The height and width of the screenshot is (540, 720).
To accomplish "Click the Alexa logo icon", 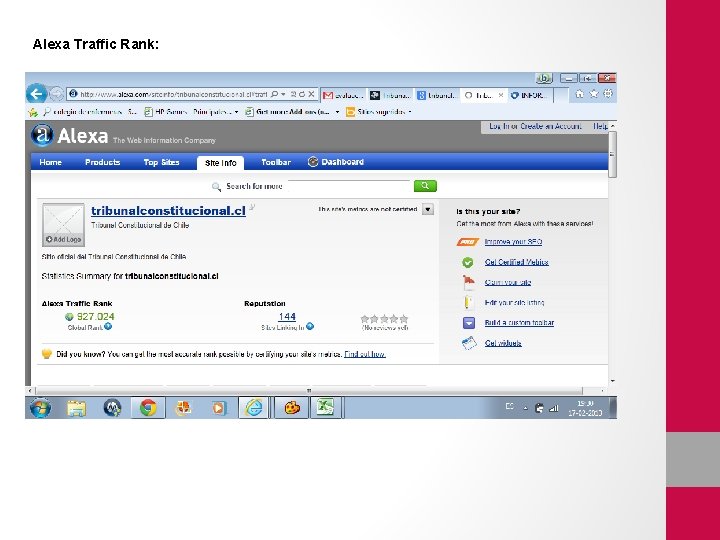I will pos(42,135).
